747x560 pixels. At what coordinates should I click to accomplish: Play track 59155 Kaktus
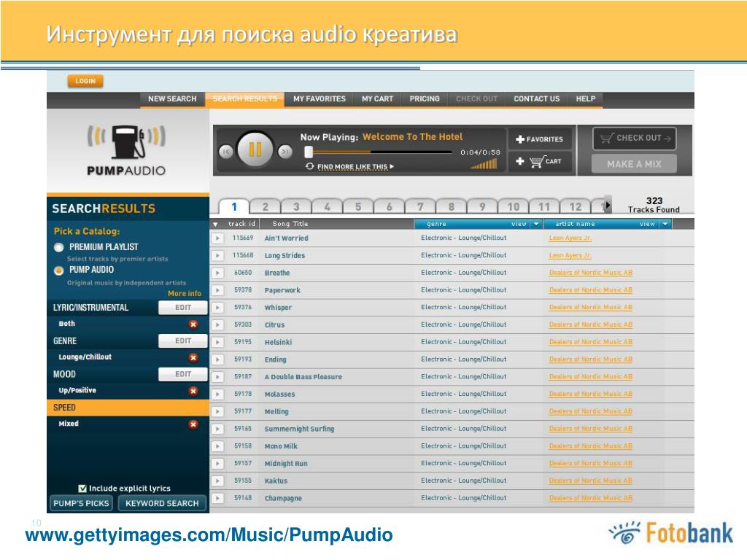[217, 481]
